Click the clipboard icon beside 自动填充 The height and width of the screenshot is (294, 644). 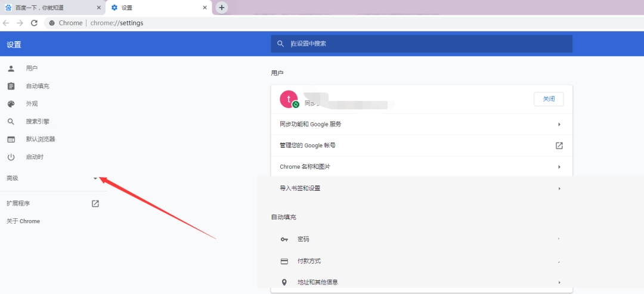coord(11,86)
